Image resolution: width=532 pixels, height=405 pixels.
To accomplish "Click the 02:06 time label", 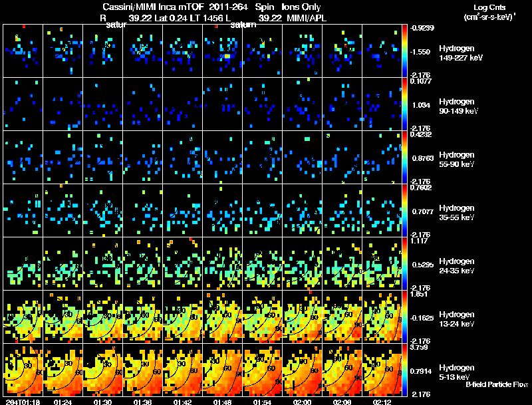I will point(342,402).
